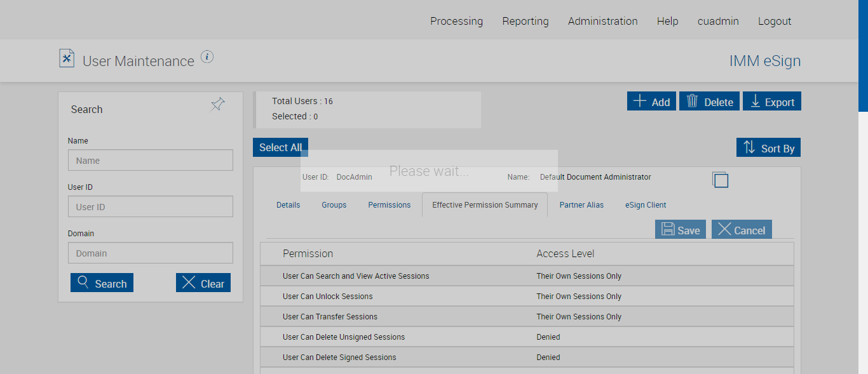The image size is (868, 374).
Task: Click the copy icon next to the user name
Action: [720, 180]
